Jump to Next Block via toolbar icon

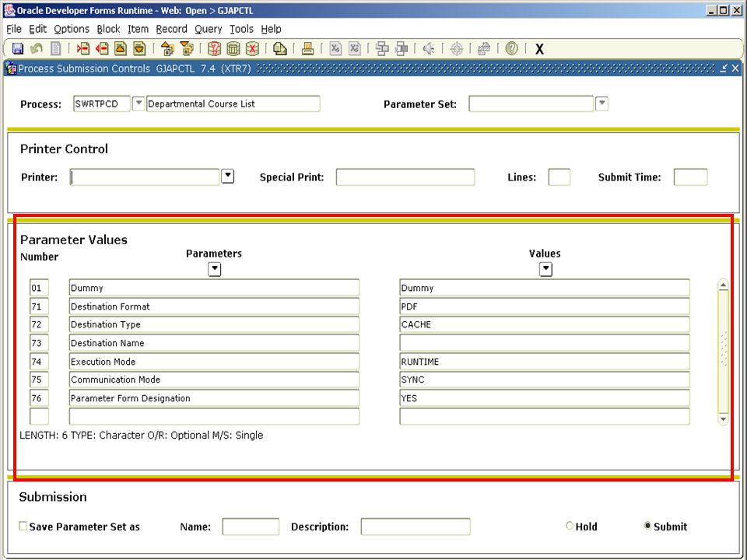187,48
